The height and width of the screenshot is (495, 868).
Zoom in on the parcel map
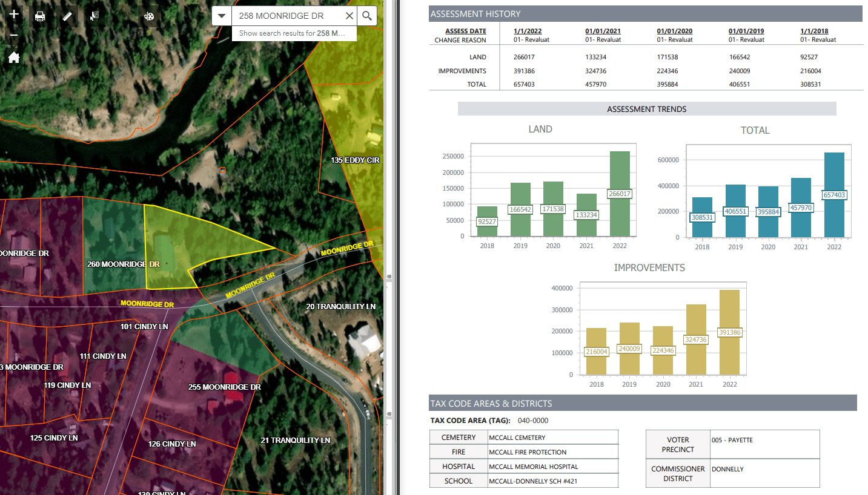tap(14, 14)
